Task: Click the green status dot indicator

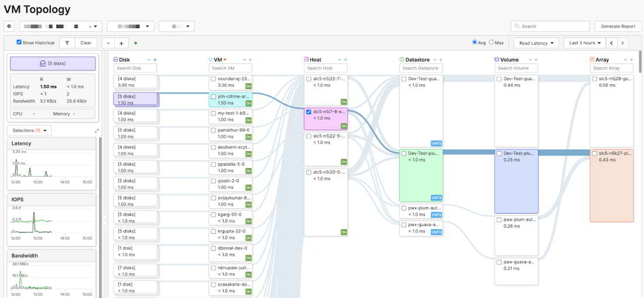Action: 136,43
